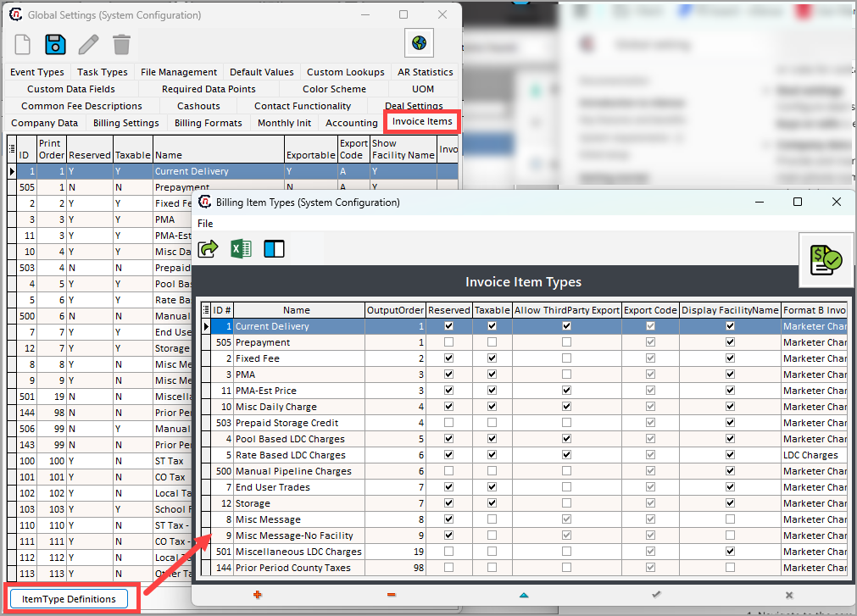
Task: Select the Invoice Items tab
Action: (422, 121)
